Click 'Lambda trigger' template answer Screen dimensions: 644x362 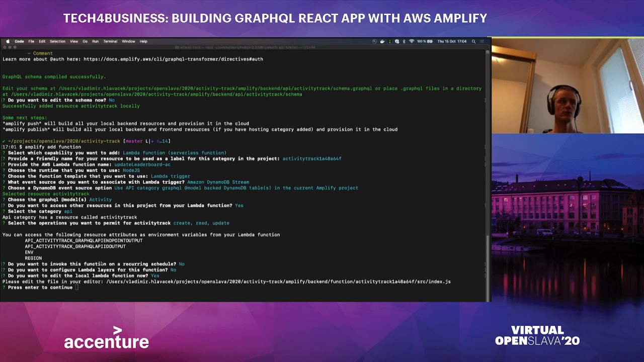point(170,176)
